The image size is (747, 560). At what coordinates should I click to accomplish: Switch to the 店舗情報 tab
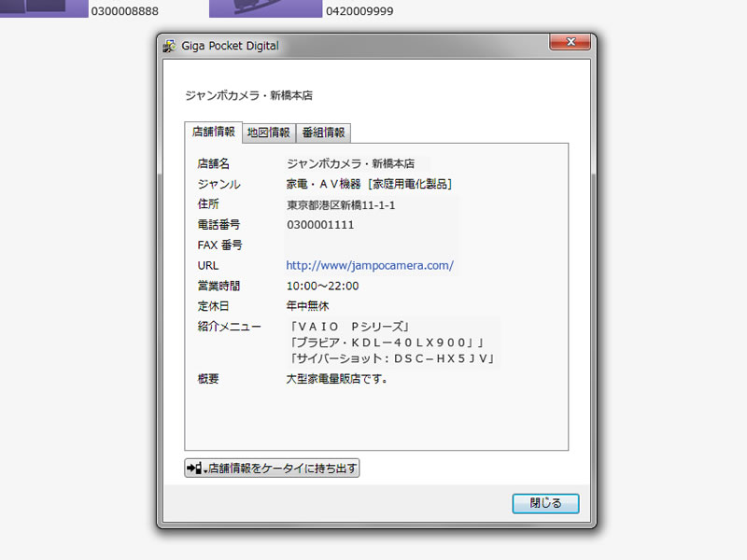(x=214, y=132)
